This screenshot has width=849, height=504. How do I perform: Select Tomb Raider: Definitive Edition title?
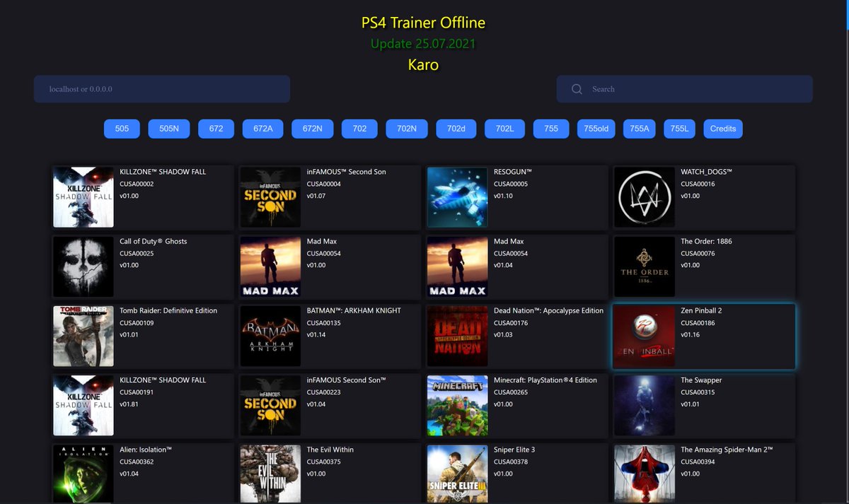click(168, 310)
